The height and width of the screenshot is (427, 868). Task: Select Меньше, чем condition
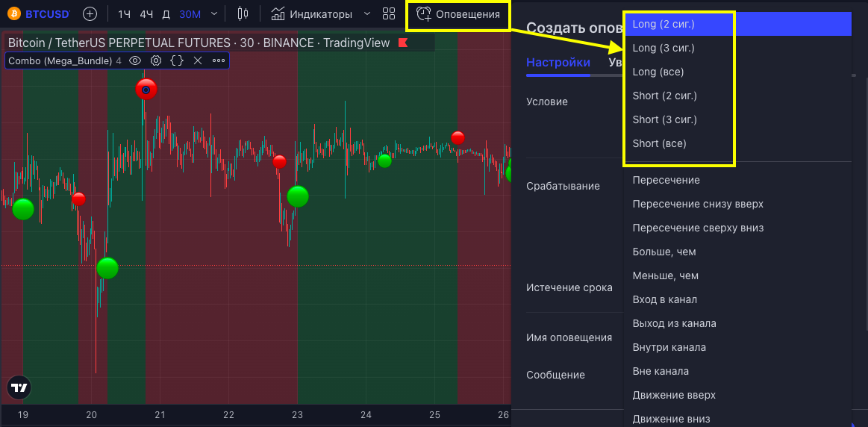coord(737,275)
